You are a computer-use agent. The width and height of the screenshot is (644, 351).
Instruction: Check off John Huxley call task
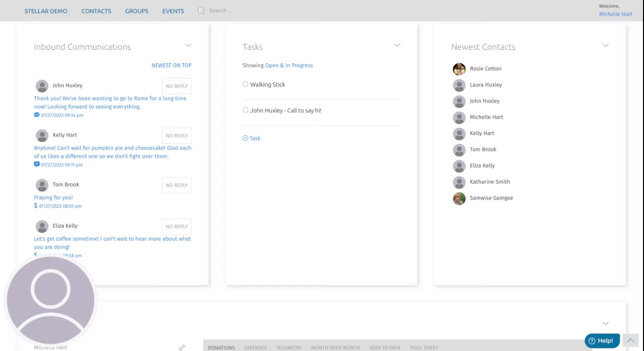246,110
